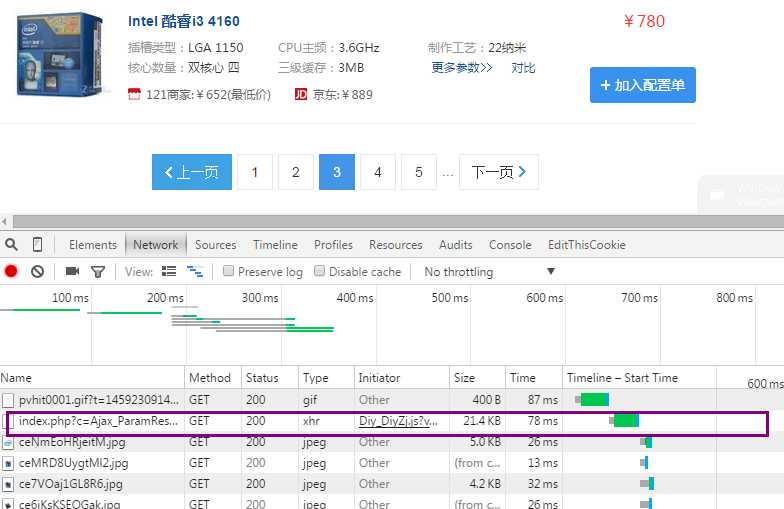Screen dimensions: 784x509
Task: Sort requests by Method column header
Action: click(x=214, y=378)
